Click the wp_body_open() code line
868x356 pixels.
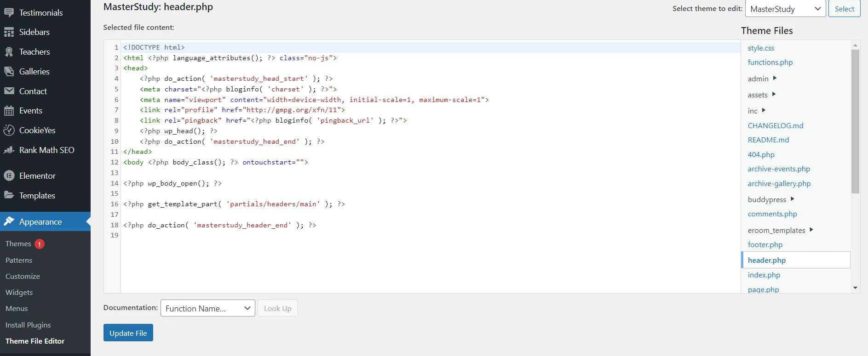[172, 183]
